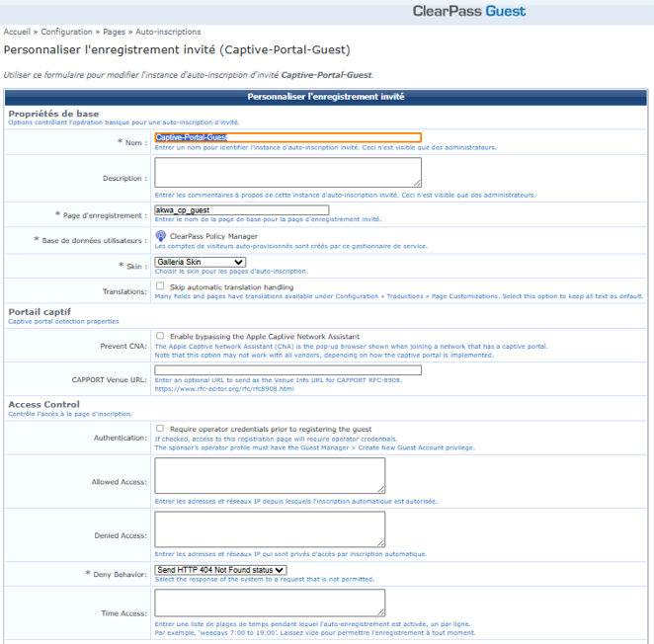The height and width of the screenshot is (644, 654).
Task: Go to Accueil breadcrumb link
Action: (x=17, y=32)
